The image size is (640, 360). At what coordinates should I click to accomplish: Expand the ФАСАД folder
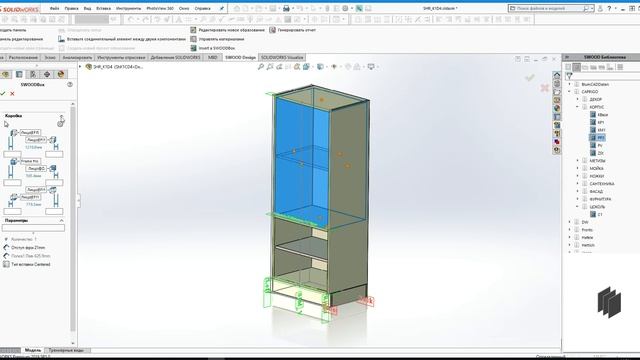point(578,191)
